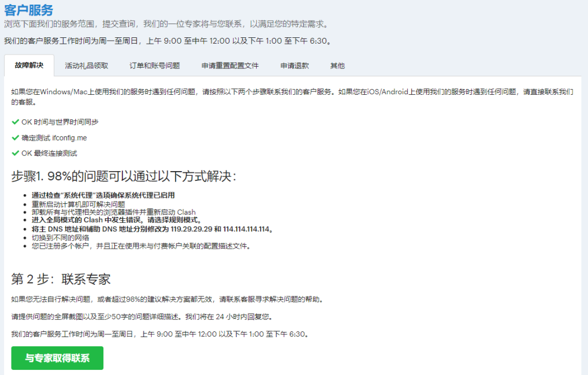This screenshot has width=588, height=375.
Task: Click the 步骤1 heading about 98% of problems
Action: pos(123,176)
